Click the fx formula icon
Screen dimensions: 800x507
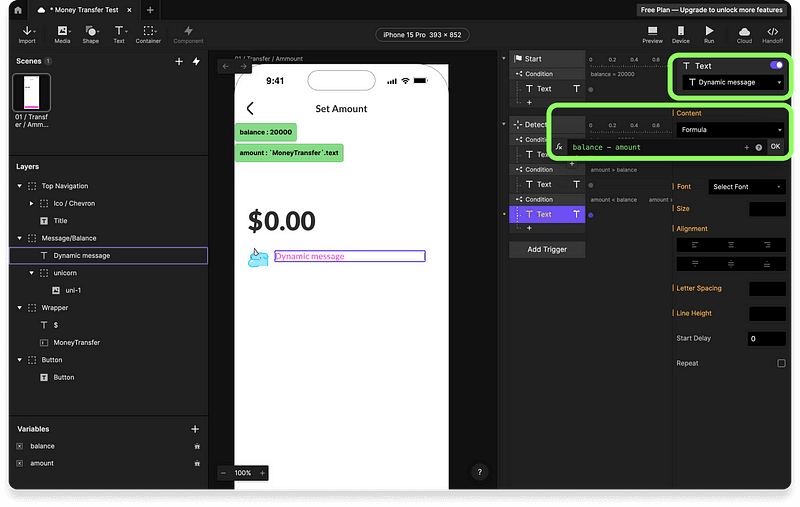(559, 147)
